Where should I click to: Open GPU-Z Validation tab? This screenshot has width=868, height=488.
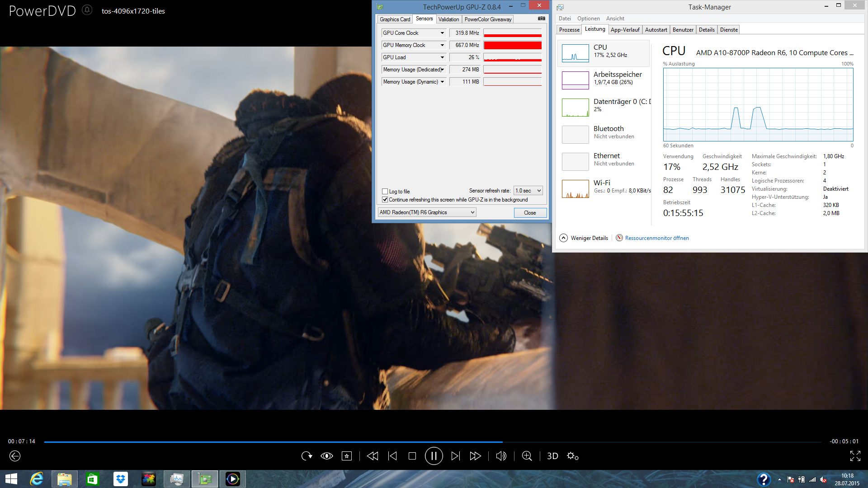(x=448, y=19)
